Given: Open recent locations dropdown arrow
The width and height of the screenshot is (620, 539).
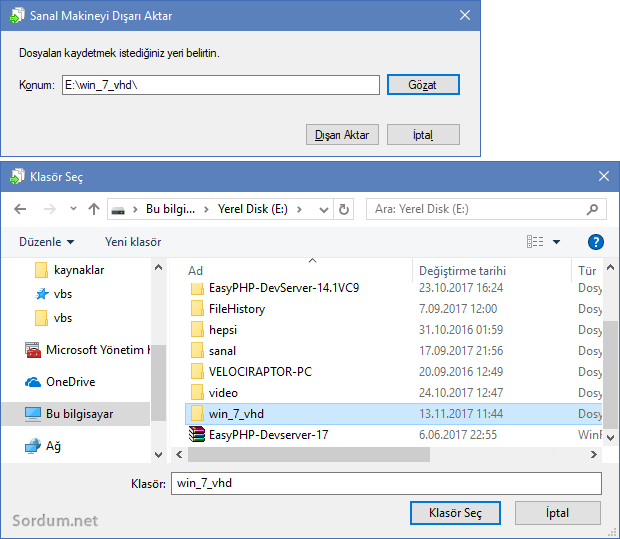Looking at the screenshot, I should click(73, 209).
